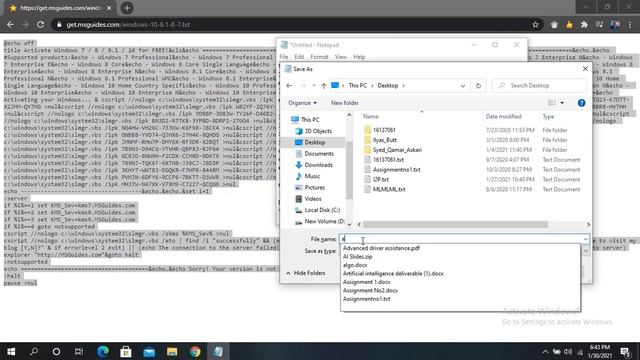Open browser extensions puzzle icon
640x360 pixels.
pos(584,24)
